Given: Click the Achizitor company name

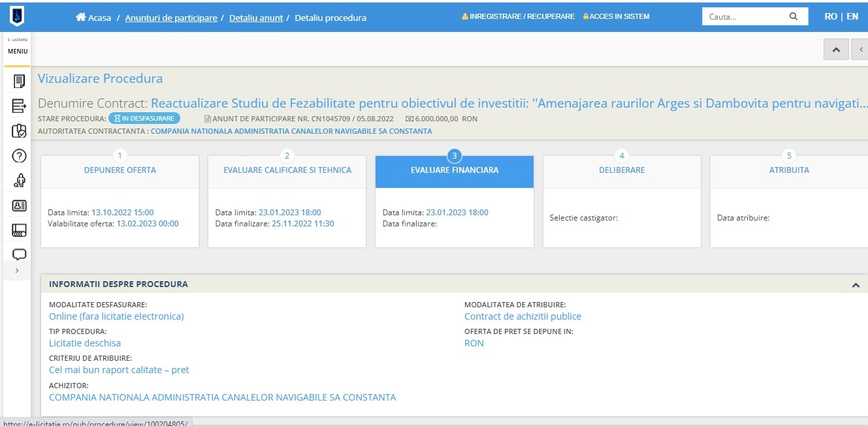Looking at the screenshot, I should pyautogui.click(x=223, y=397).
